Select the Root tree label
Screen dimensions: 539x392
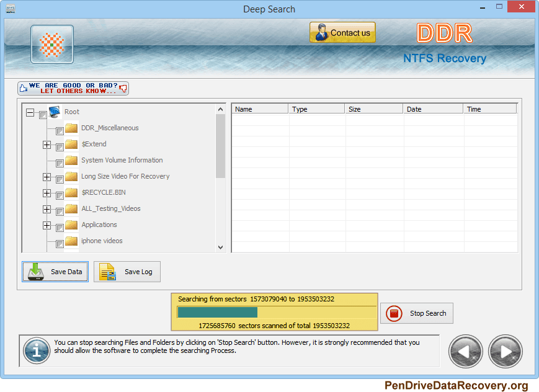coord(71,112)
